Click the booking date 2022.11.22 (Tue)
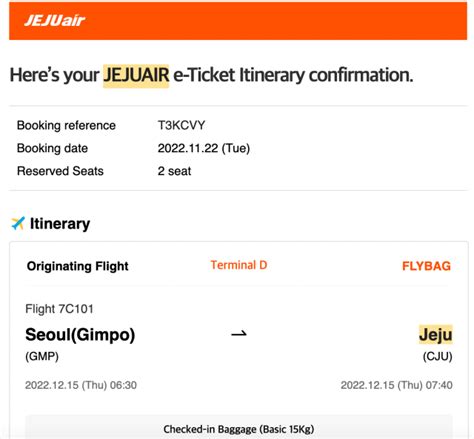Screen dimensions: 474x439 (x=204, y=148)
